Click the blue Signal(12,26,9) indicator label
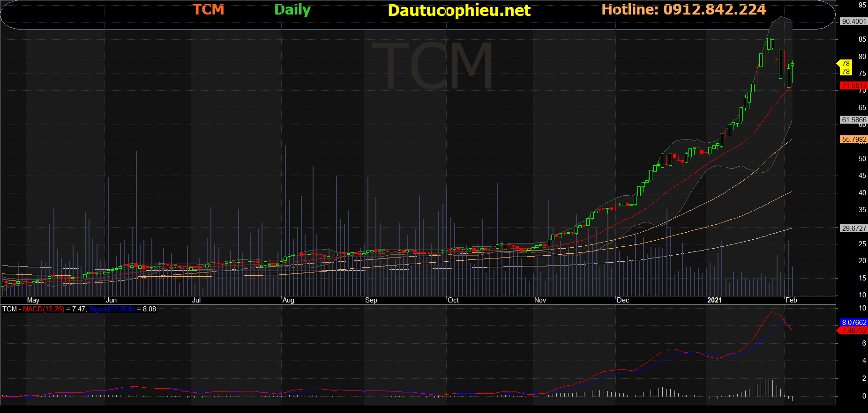 112,309
